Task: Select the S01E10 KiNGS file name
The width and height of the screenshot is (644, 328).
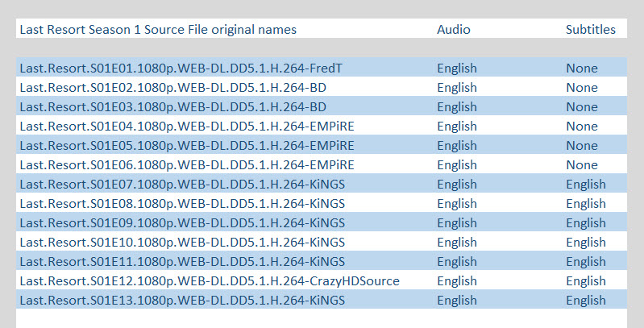Action: (x=182, y=243)
